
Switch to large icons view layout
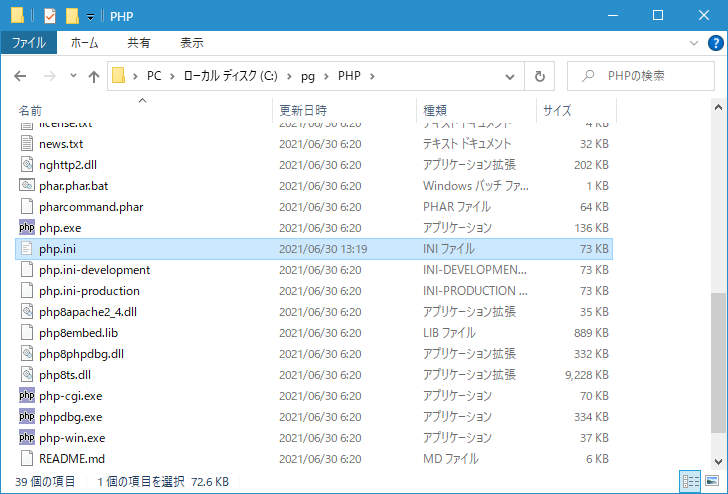[712, 481]
